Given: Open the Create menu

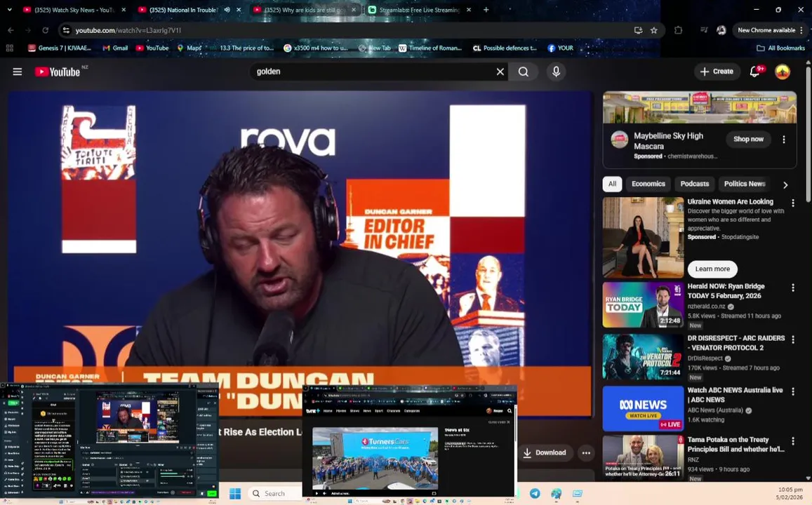Looking at the screenshot, I should 717,72.
